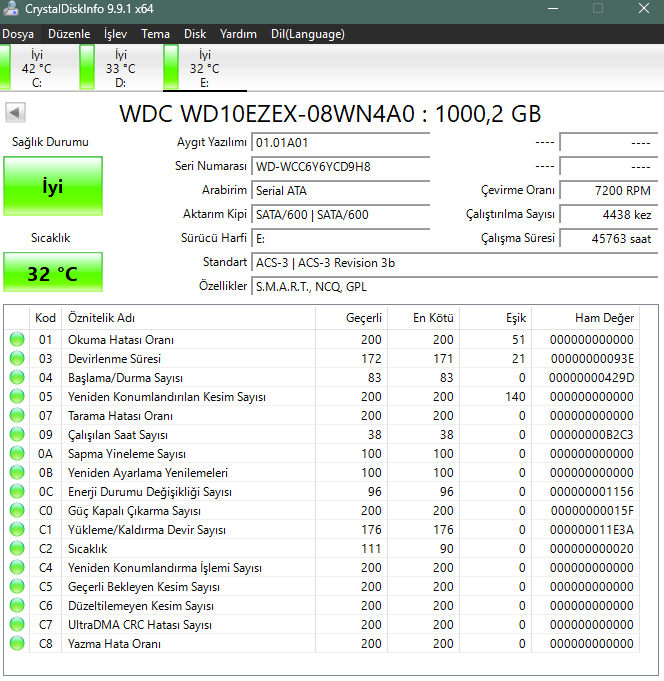Viewport: 664px width, 681px height.
Task: Click status icon for Devirlenme Süresi row
Action: click(x=17, y=358)
